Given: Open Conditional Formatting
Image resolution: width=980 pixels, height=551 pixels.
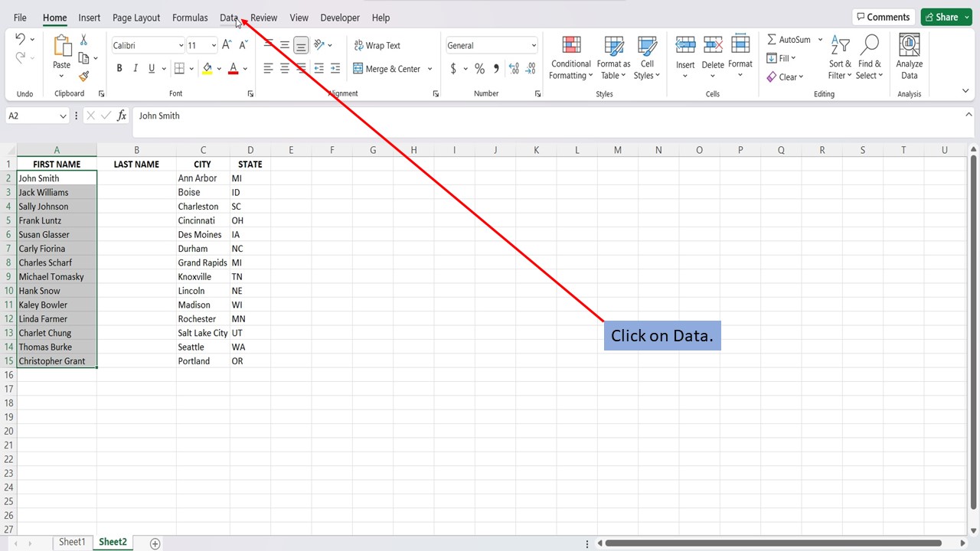Looking at the screenshot, I should pos(571,57).
